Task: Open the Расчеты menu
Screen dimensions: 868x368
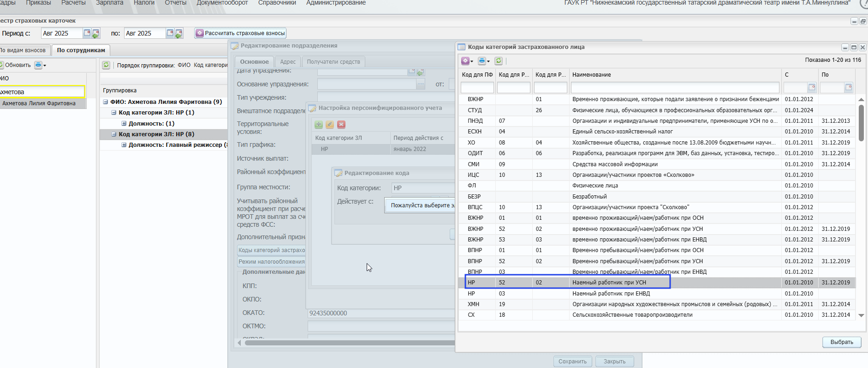Action: (x=73, y=3)
